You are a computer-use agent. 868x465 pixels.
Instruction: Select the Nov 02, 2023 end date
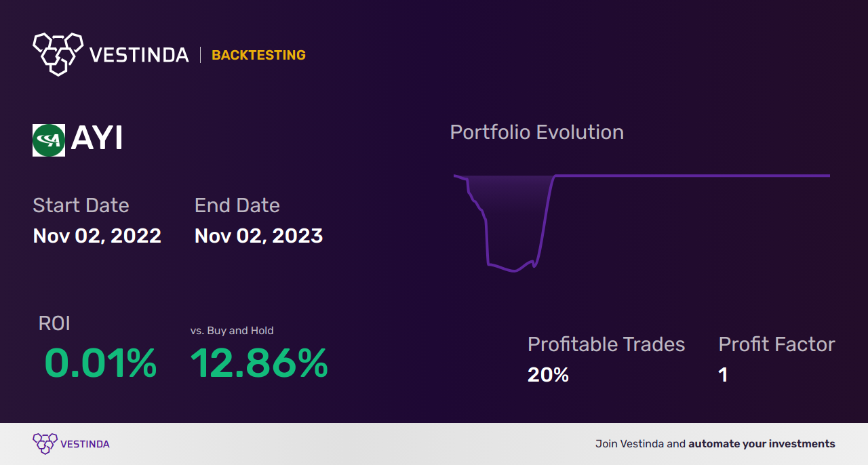click(x=258, y=236)
